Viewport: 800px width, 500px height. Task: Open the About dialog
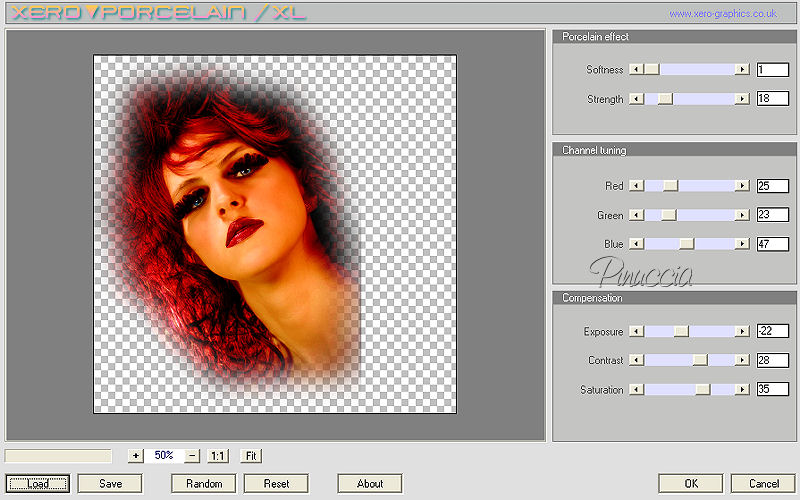tap(370, 483)
